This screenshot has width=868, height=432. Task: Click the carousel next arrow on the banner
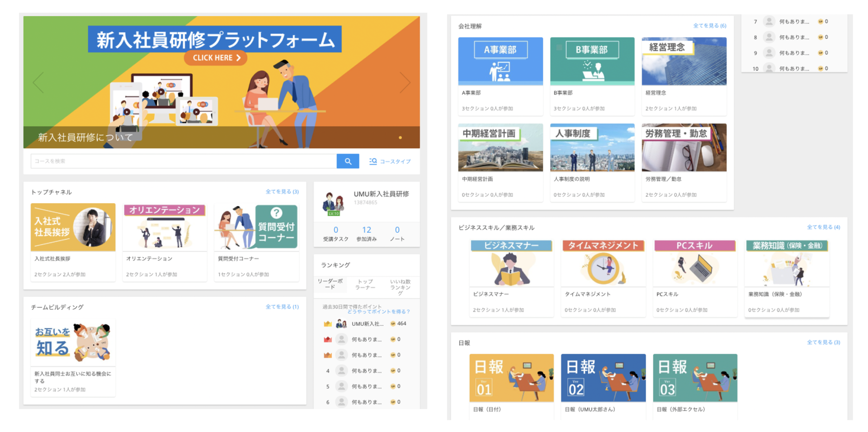(406, 82)
